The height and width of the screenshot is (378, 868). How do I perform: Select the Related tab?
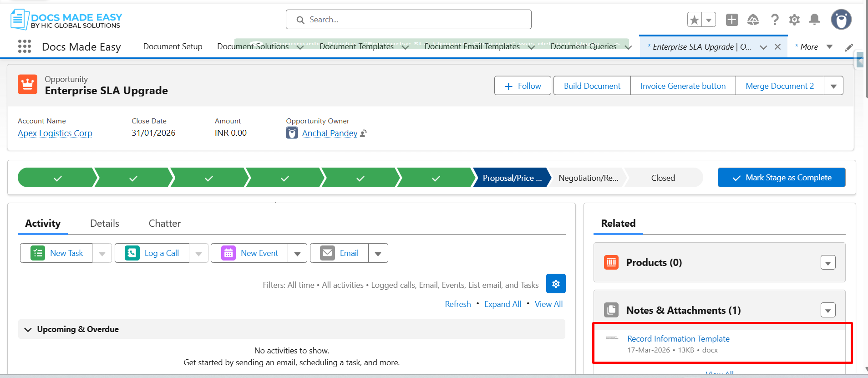(618, 223)
